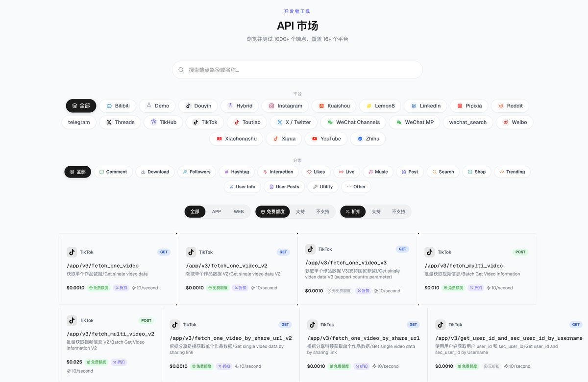Choose 不支持 next to 免费额度
Viewport: 588px width, 382px height.
tap(322, 211)
